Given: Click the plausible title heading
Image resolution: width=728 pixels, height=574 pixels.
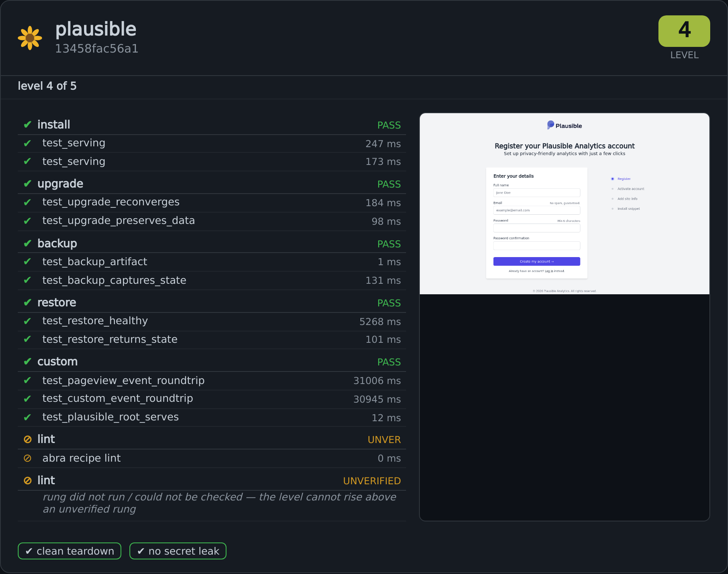Looking at the screenshot, I should pyautogui.click(x=96, y=29).
